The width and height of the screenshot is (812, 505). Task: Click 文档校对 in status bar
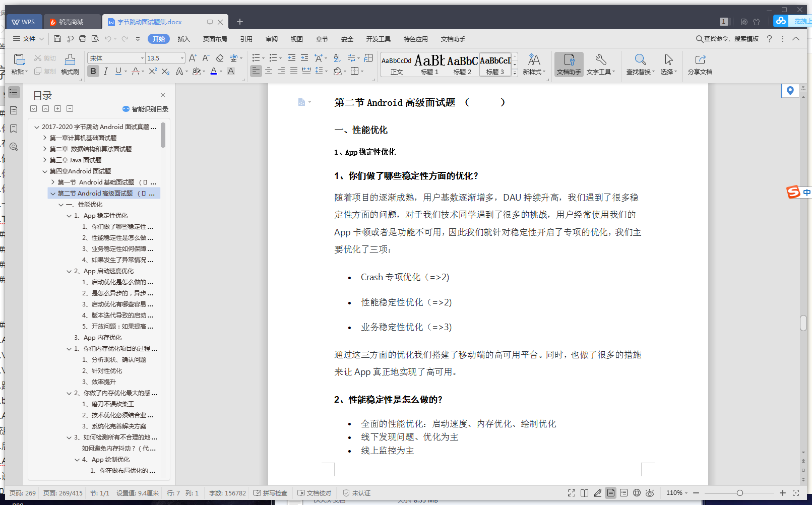coord(315,493)
